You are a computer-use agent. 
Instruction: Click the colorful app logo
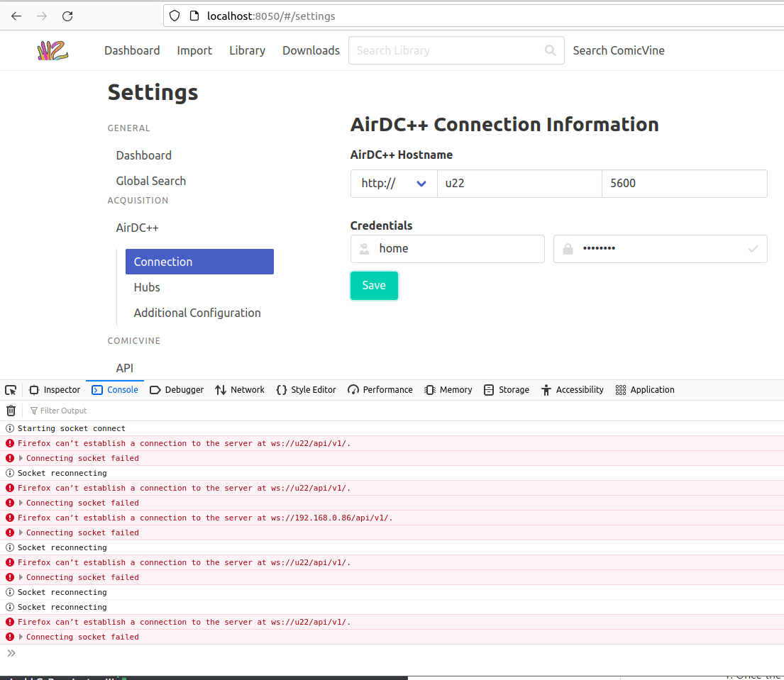coord(53,50)
